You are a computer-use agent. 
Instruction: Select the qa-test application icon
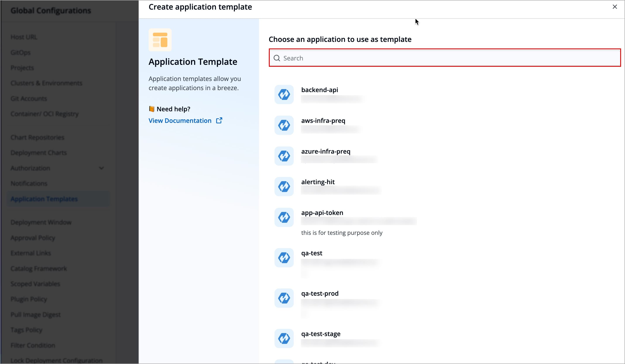[x=284, y=258]
